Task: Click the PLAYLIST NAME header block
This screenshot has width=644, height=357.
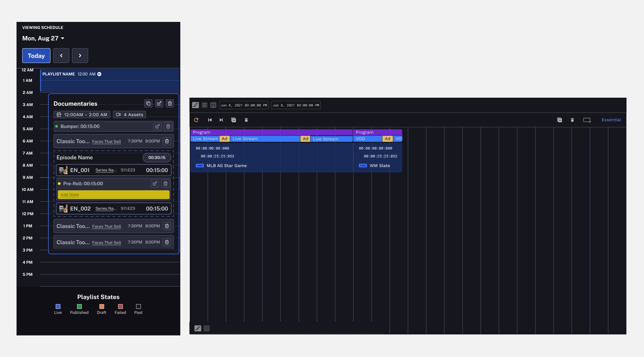Action: click(x=110, y=80)
